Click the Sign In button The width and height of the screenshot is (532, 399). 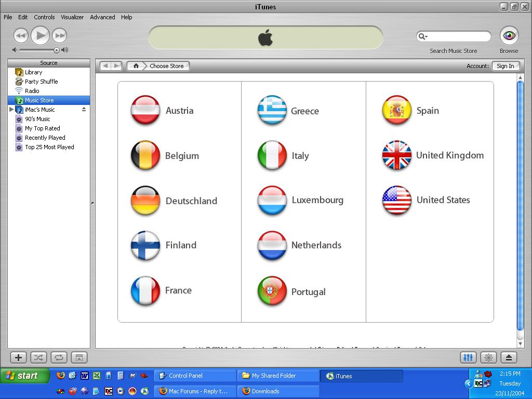pyautogui.click(x=506, y=66)
